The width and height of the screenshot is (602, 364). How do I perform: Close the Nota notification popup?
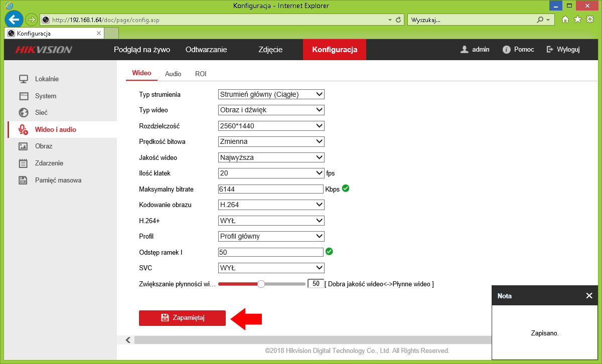tap(589, 296)
